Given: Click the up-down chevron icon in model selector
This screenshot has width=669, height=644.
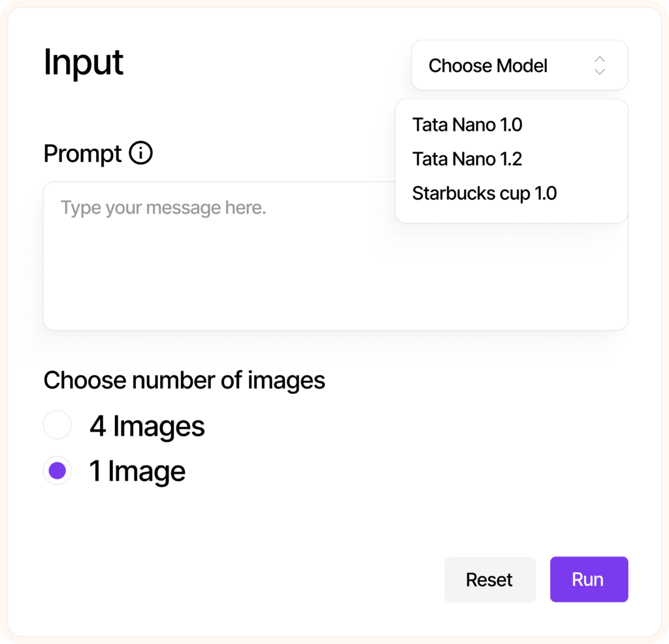Looking at the screenshot, I should 600,66.
